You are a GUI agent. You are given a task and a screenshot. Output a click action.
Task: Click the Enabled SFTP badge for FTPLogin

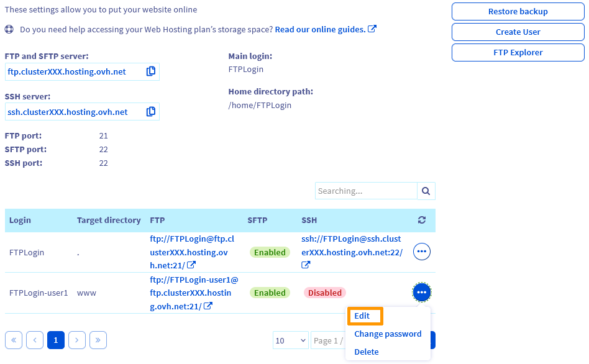270,252
